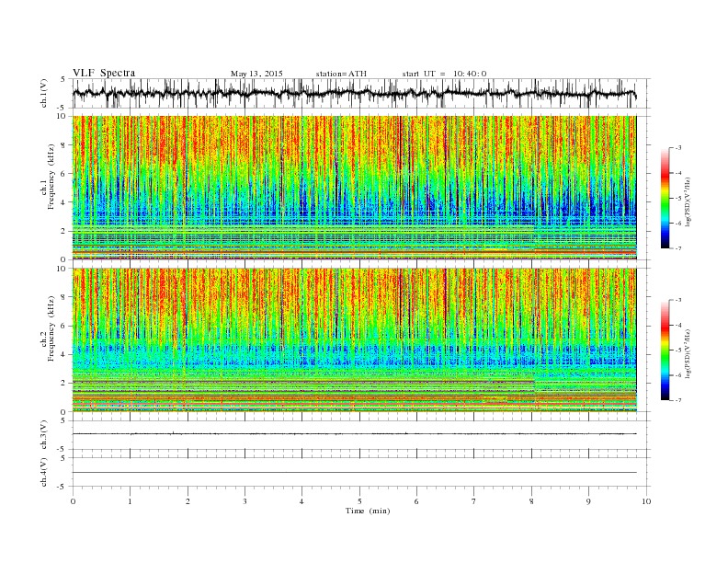Click the "-3" label on ch.1 color bar
Viewport: 728px width, 563px height.
pyautogui.click(x=678, y=148)
